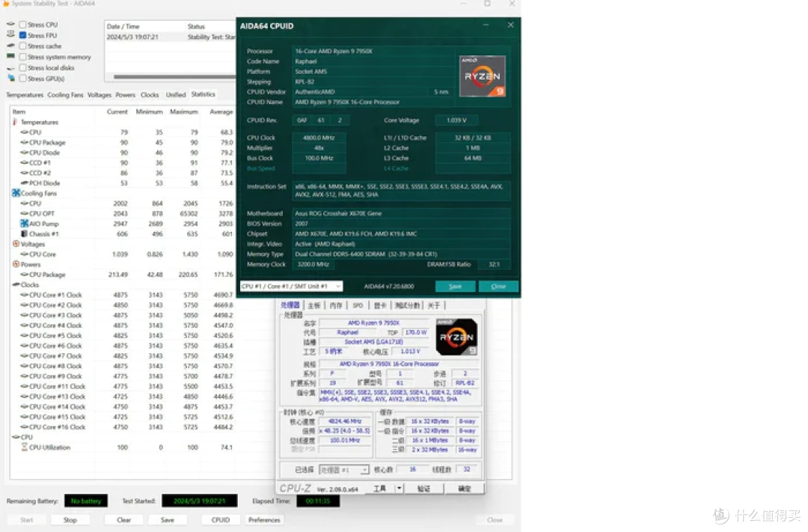Image resolution: width=808 pixels, height=532 pixels.
Task: Select the CPU Diode temperature row
Action: pyautogui.click(x=123, y=153)
